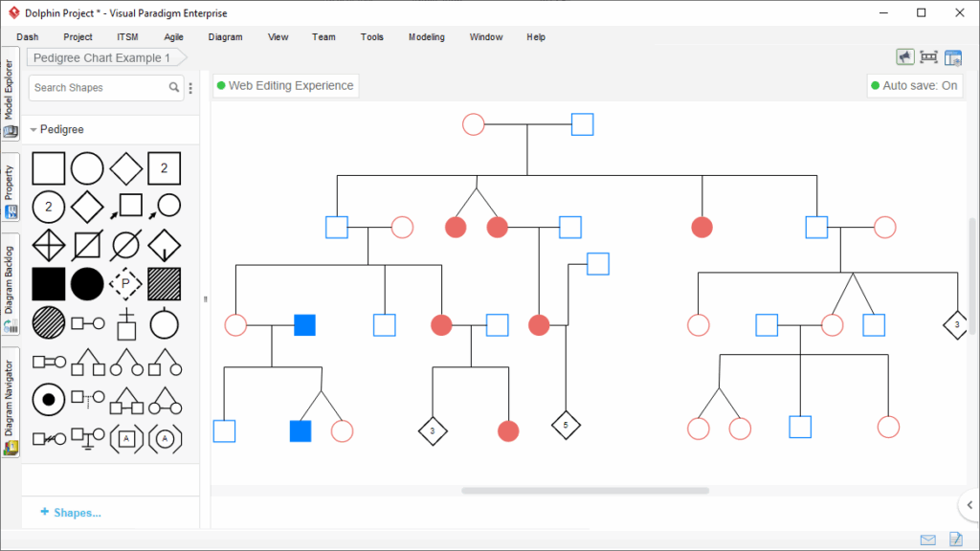Choose the circle with center dot carrier shape
The width and height of the screenshot is (980, 551).
point(48,400)
